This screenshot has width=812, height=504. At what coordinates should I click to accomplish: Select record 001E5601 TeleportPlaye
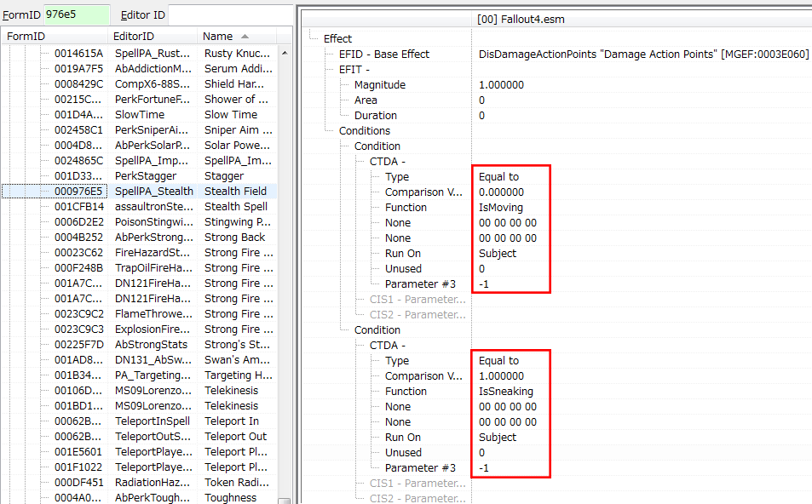[139, 452]
